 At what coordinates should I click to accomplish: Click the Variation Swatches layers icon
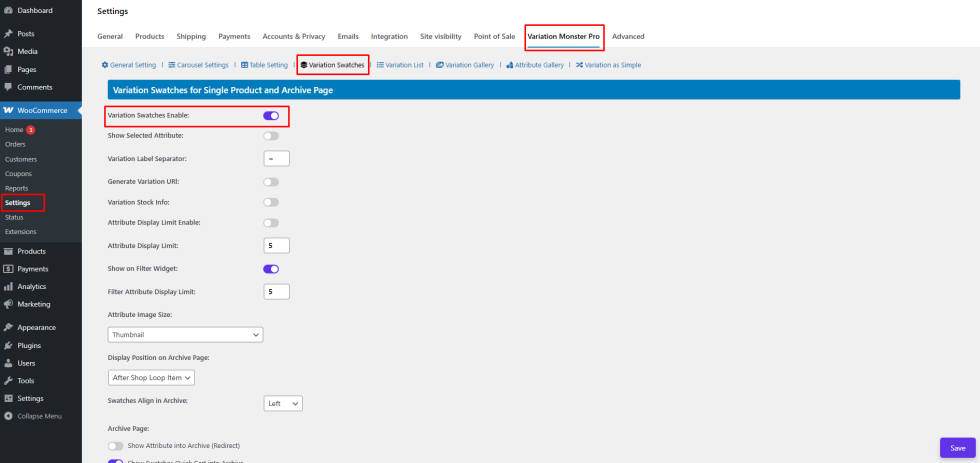304,65
